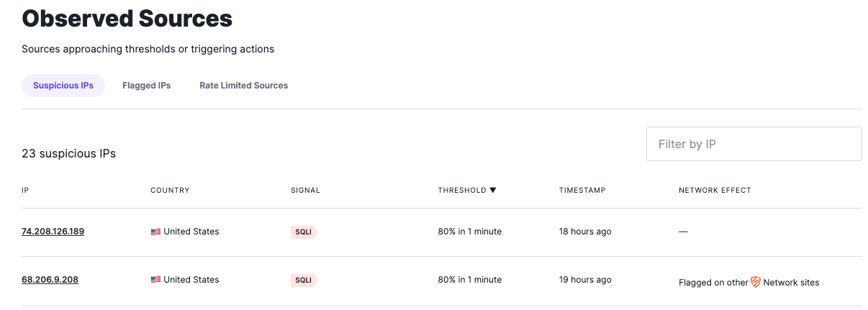The width and height of the screenshot is (868, 310).
Task: Open the Rate Limited Sources tab
Action: pyautogui.click(x=244, y=86)
